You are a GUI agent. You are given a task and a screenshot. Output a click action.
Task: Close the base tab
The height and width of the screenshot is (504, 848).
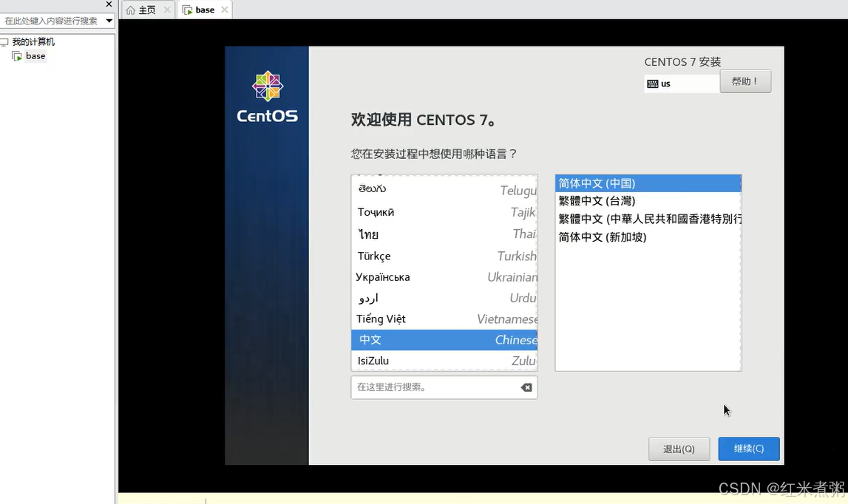click(225, 10)
